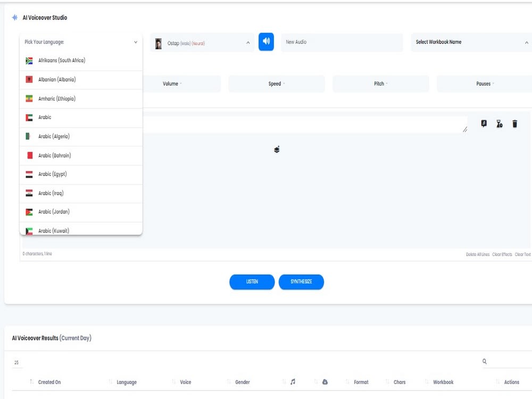The height and width of the screenshot is (399, 532).
Task: Click the LISTEN button
Action: (252, 281)
